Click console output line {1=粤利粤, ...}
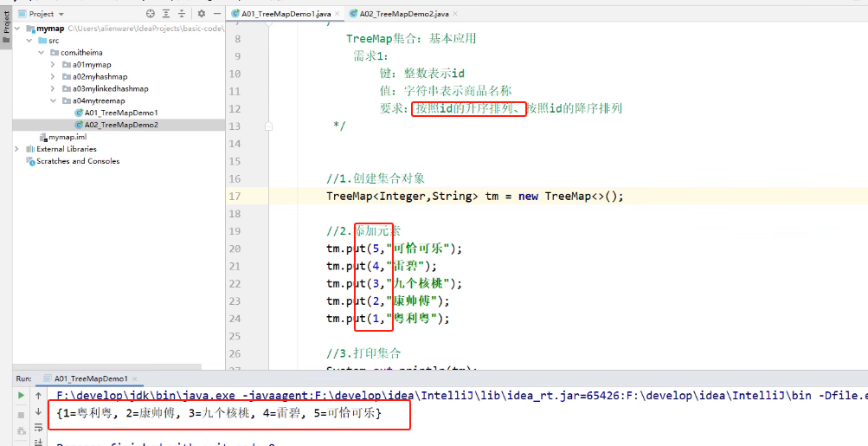This screenshot has width=868, height=446. pos(219,413)
